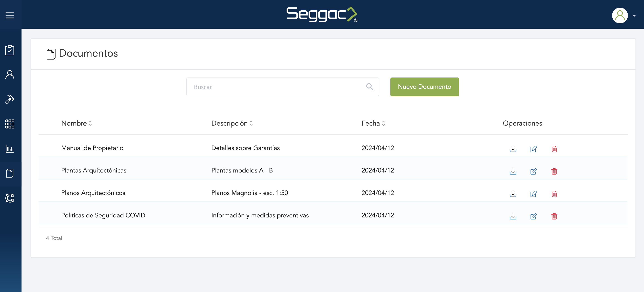Download the Manual de Propietario document
The width and height of the screenshot is (644, 292).
pyautogui.click(x=513, y=149)
